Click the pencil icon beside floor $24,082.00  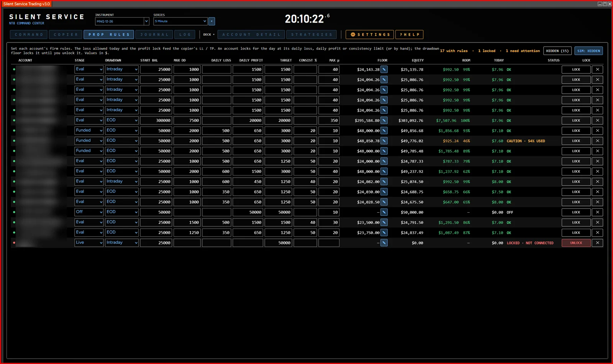[x=384, y=182]
